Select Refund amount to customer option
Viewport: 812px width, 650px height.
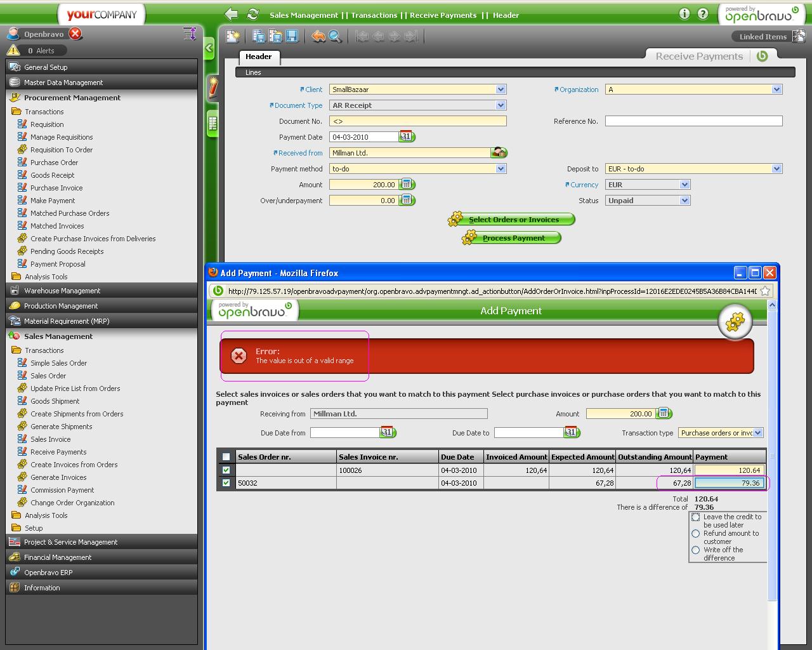696,534
